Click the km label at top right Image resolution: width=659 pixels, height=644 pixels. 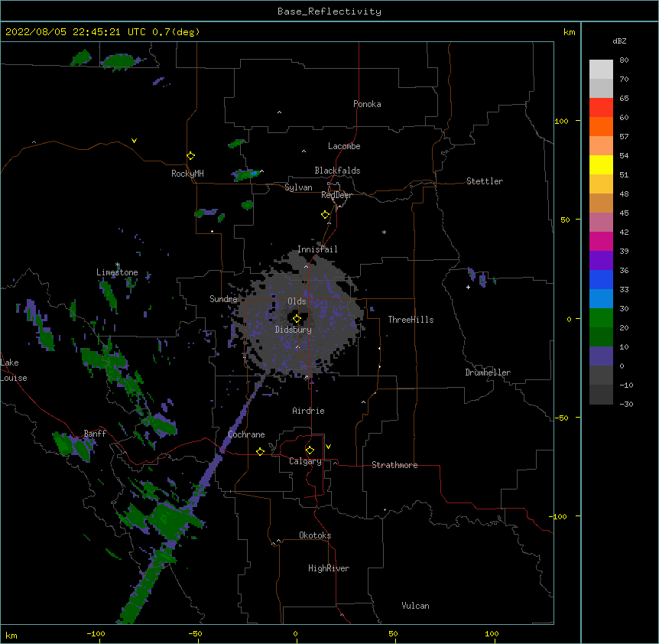(570, 32)
